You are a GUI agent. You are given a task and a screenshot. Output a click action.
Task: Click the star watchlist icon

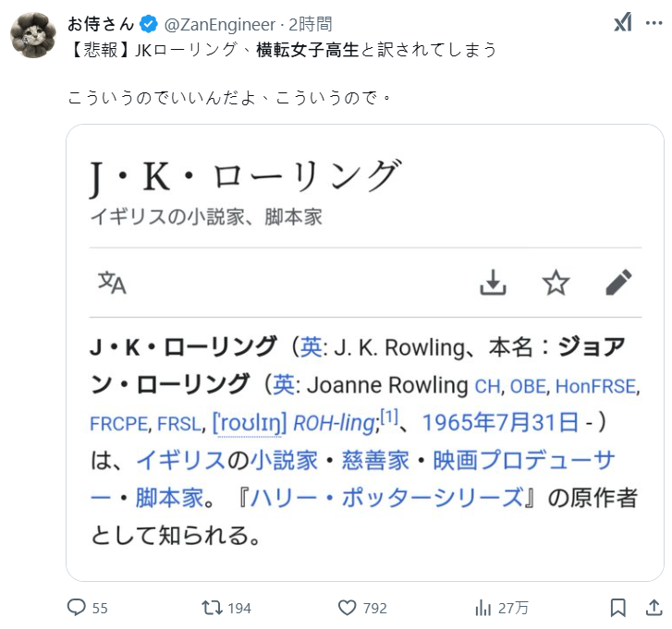[556, 283]
